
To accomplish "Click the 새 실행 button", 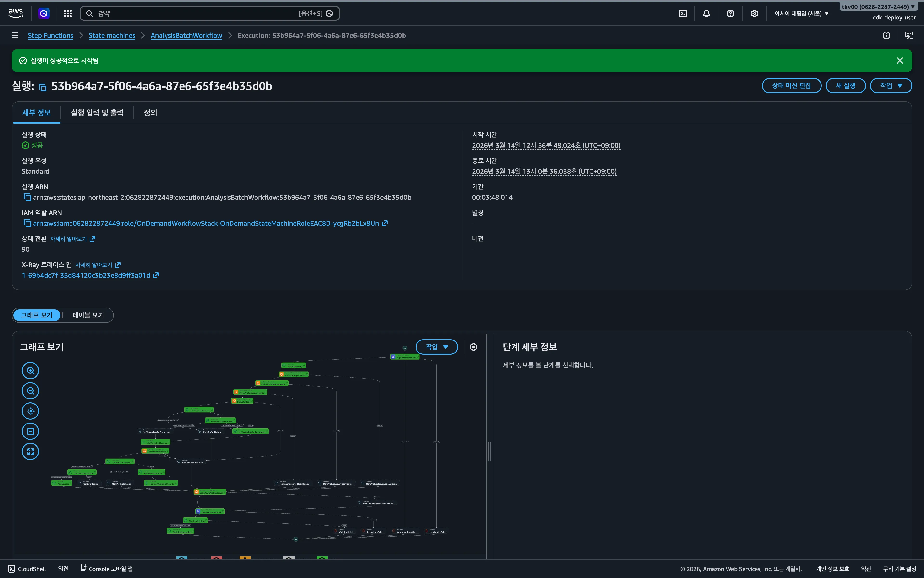I will 846,86.
